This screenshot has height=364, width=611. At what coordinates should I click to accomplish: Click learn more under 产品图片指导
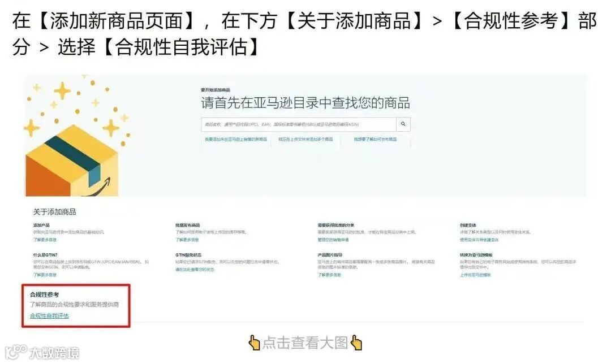329,275
